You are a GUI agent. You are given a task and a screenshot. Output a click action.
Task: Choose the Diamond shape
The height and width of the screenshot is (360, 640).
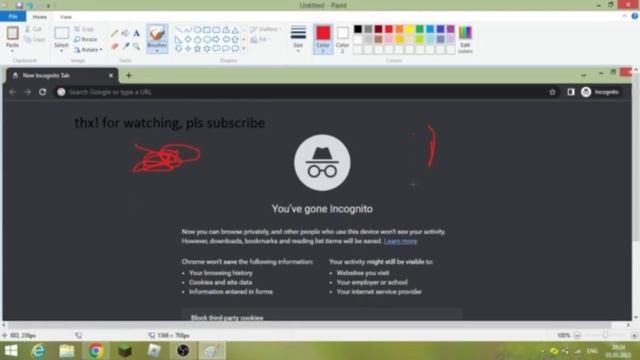tap(188, 40)
